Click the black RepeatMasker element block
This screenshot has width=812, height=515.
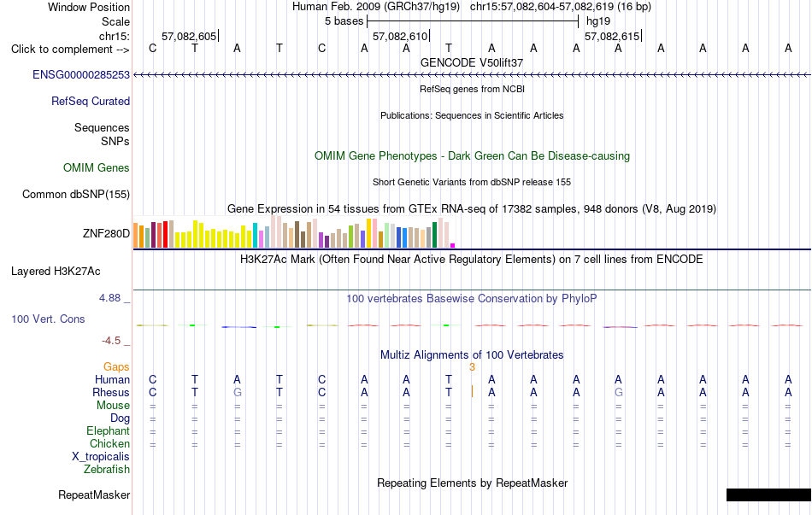tap(768, 495)
